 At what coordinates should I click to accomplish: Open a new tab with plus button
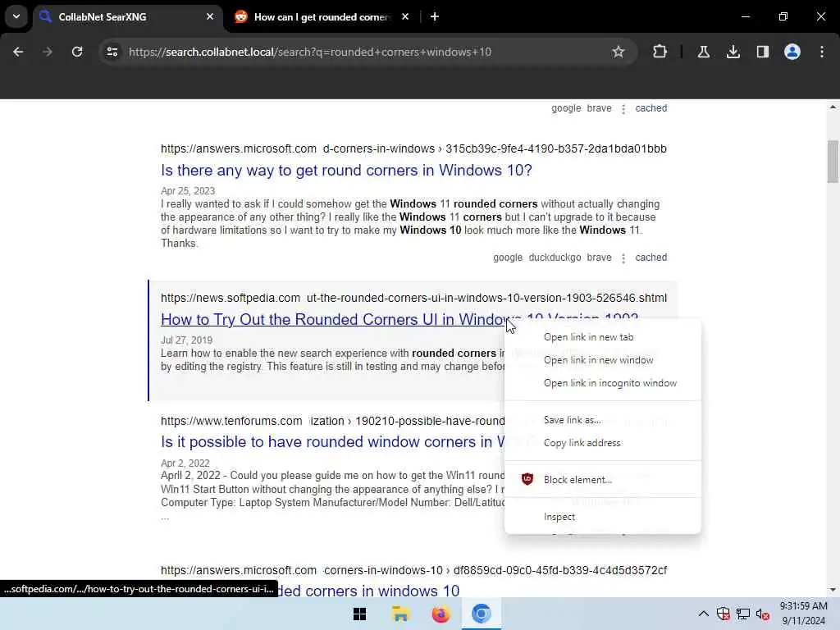coord(435,16)
